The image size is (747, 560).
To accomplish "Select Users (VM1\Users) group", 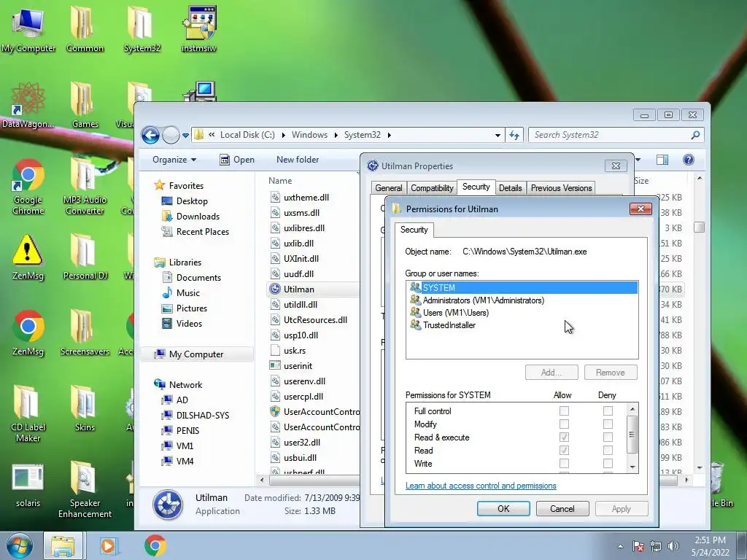I will click(449, 313).
